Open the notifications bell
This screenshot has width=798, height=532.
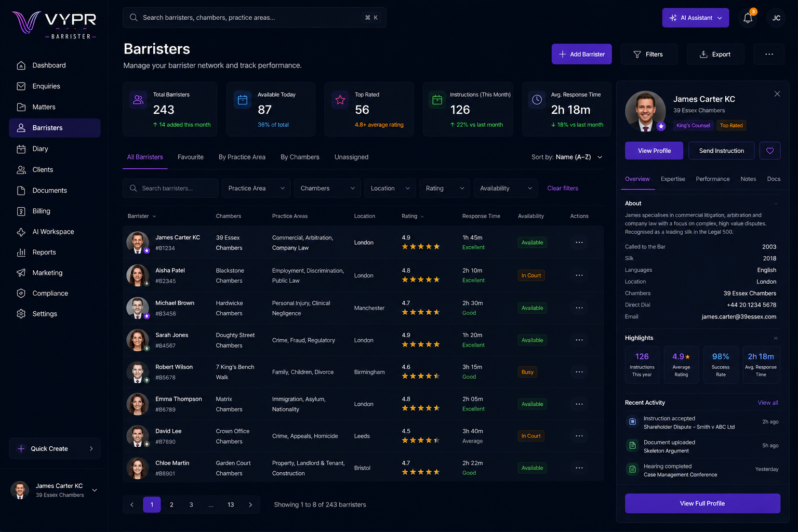pos(748,18)
